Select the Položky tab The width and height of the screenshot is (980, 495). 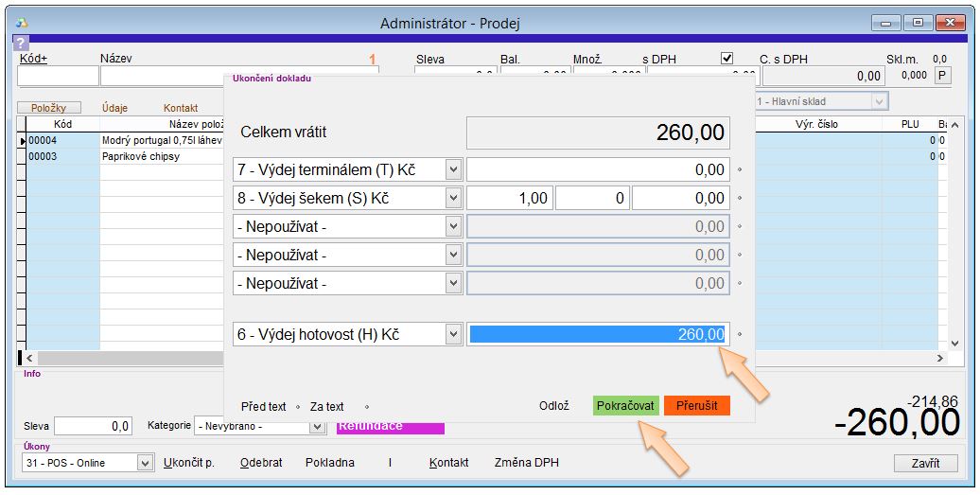tap(49, 108)
